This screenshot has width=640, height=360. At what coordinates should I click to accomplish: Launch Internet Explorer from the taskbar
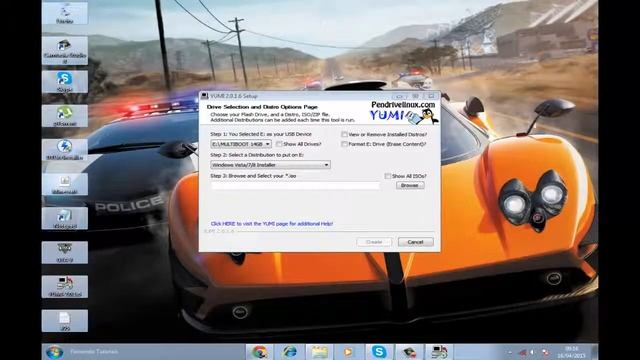coord(290,352)
